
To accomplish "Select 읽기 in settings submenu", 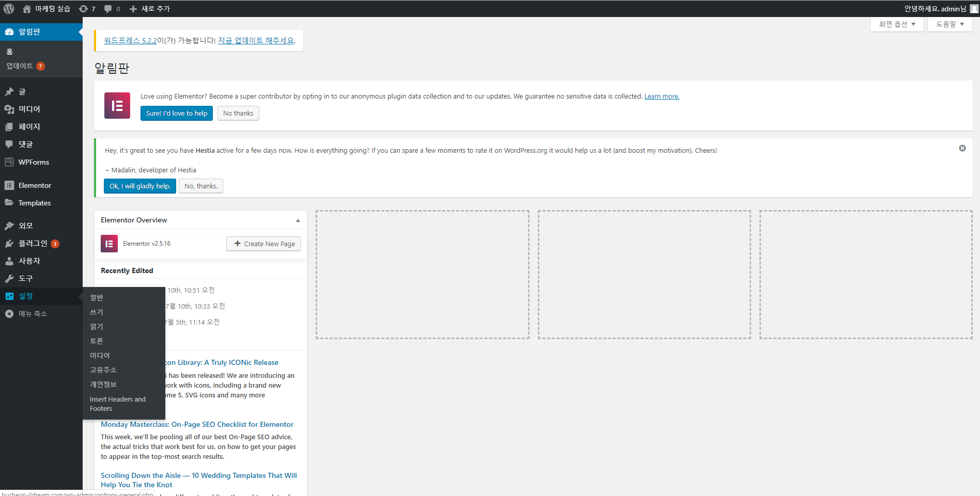I will (x=96, y=327).
